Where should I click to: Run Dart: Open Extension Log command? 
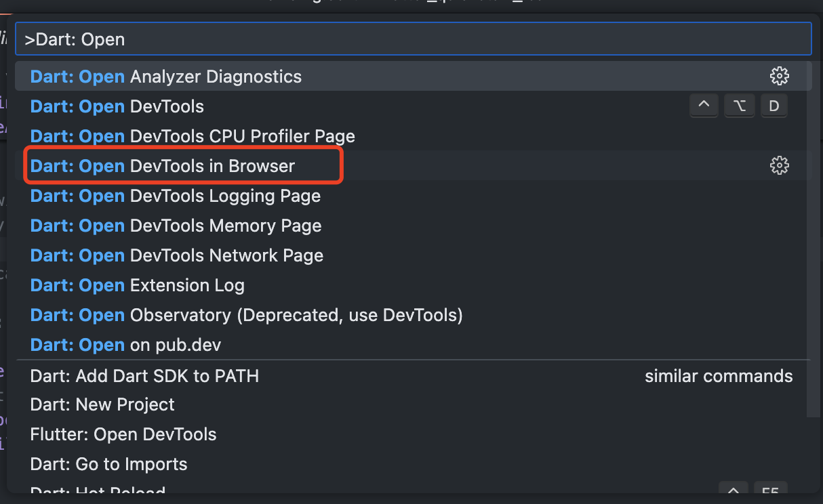(413, 285)
